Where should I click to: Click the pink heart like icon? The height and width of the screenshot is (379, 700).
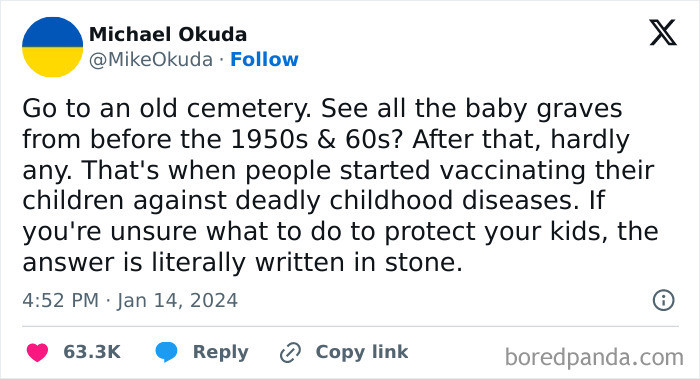[x=38, y=352]
